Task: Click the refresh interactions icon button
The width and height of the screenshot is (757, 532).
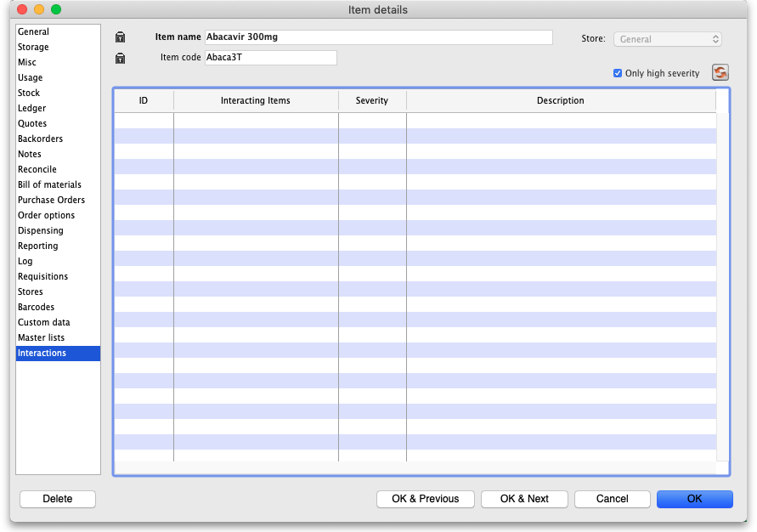Action: (x=720, y=73)
